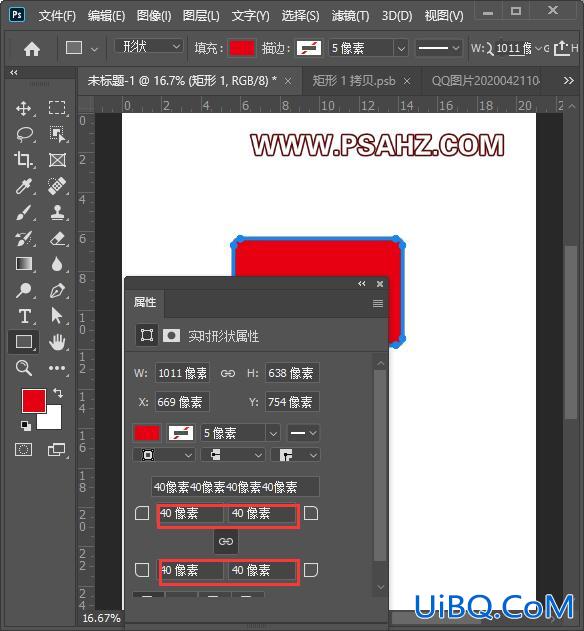Click the 1011 像素 width field in Properties

click(x=182, y=373)
